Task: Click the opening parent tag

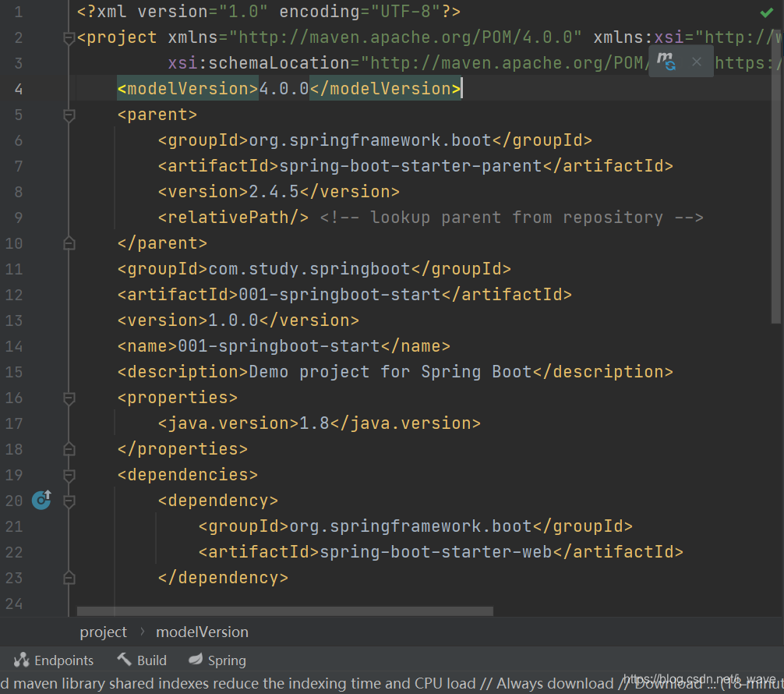Action: click(157, 115)
